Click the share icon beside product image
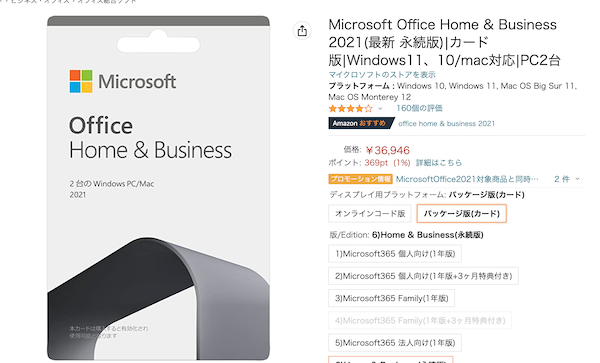 pyautogui.click(x=302, y=31)
